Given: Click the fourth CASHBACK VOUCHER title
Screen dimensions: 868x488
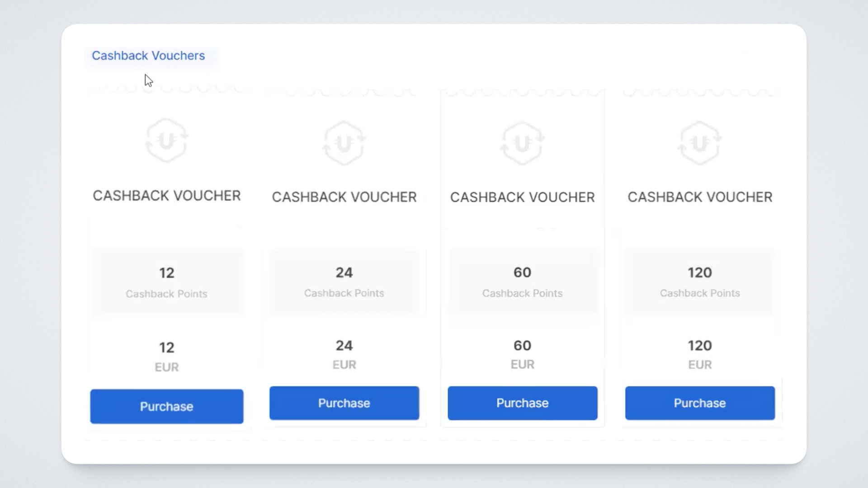Looking at the screenshot, I should (x=700, y=197).
